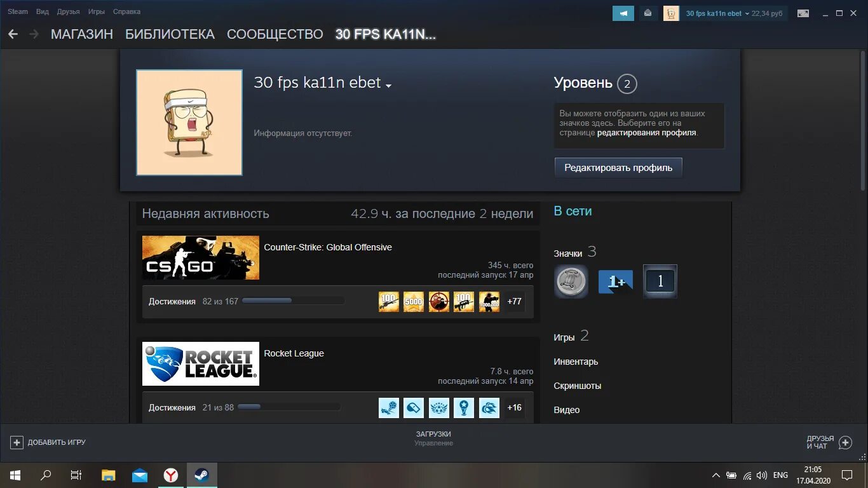868x488 pixels.
Task: Click fifth Rocket League swirl achievement icon
Action: (x=489, y=408)
